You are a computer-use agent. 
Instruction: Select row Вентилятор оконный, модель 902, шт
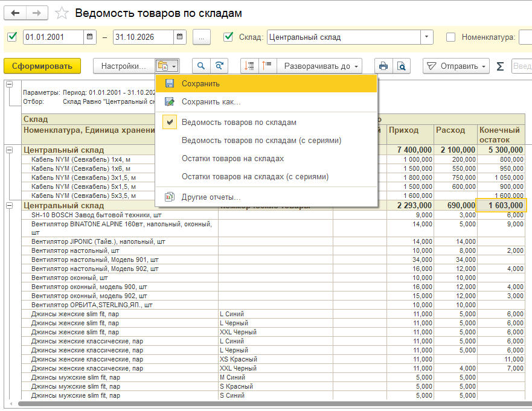click(120, 296)
